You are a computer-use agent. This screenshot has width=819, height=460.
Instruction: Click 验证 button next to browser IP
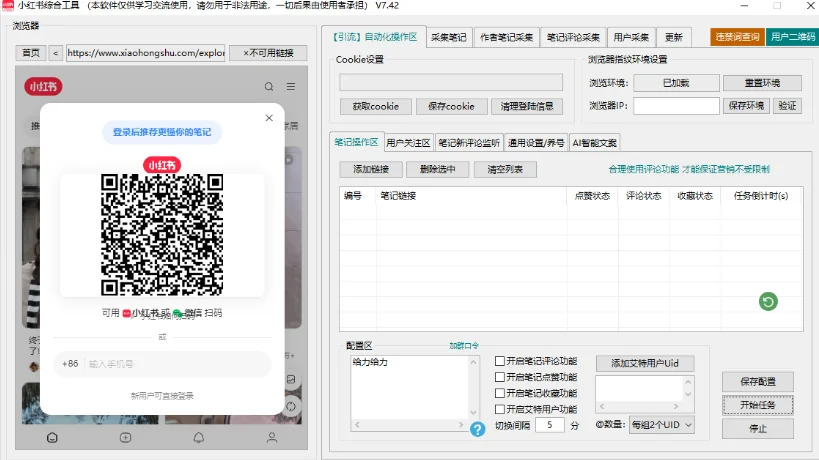click(x=787, y=105)
